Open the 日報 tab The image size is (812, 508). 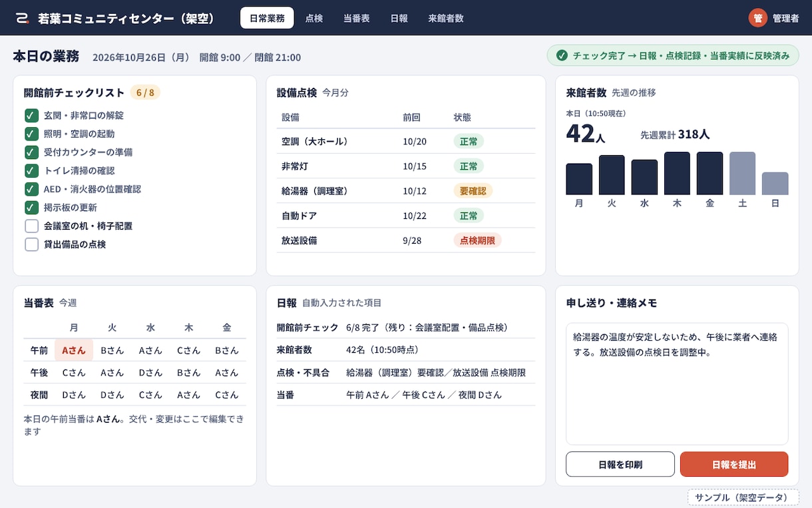tap(399, 18)
